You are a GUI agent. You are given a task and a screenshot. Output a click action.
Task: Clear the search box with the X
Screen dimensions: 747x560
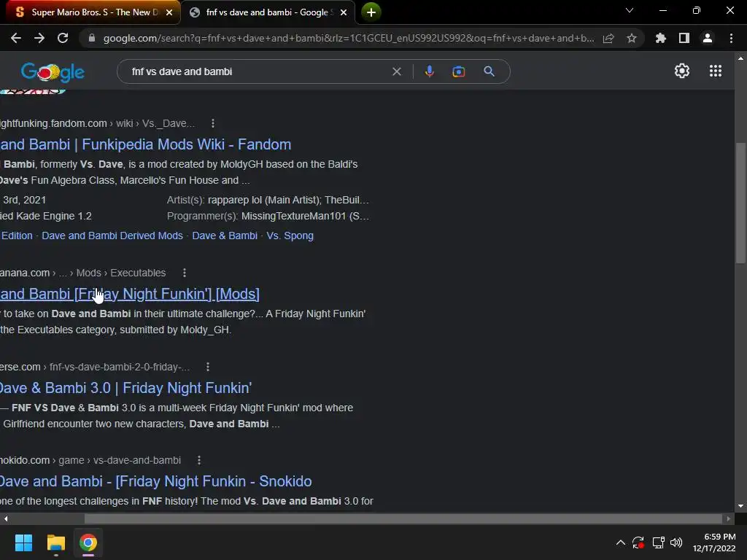(396, 71)
